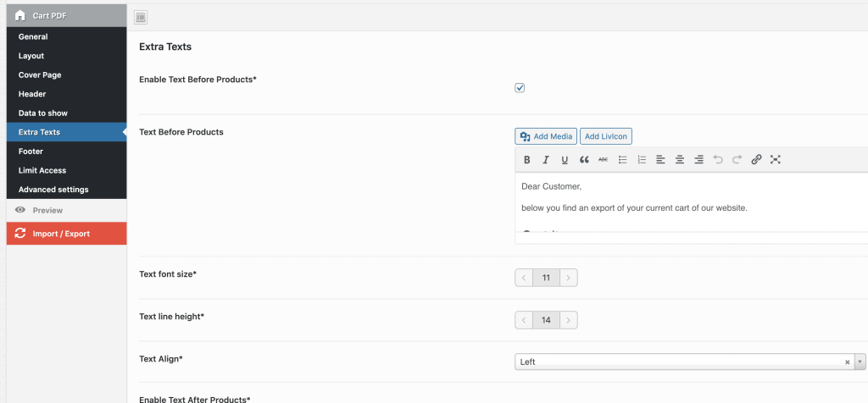Click the underline formatting icon

coord(565,159)
